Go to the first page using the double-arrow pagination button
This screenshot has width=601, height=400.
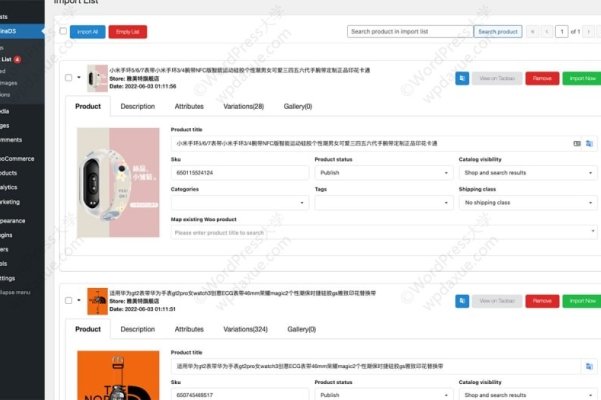[x=532, y=31]
